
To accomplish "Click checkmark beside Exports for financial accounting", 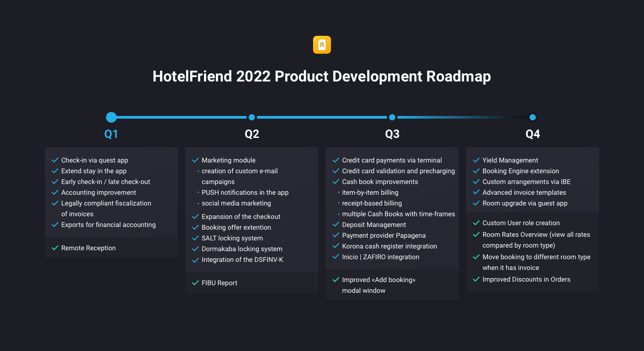I will [x=55, y=225].
